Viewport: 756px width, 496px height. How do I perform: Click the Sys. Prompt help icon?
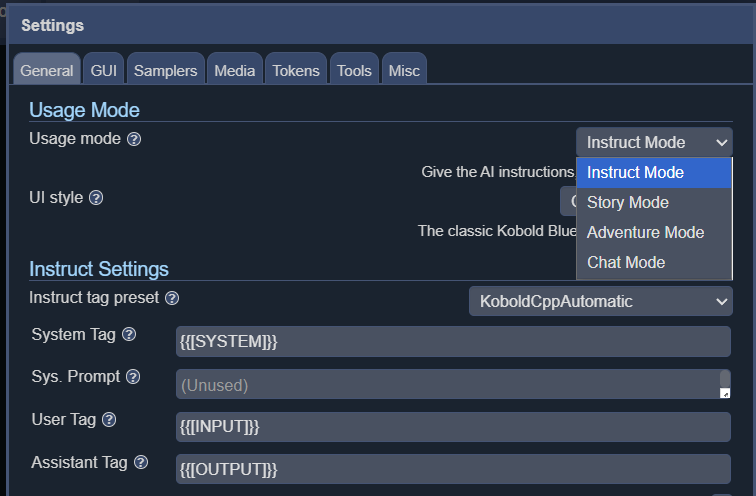(133, 377)
